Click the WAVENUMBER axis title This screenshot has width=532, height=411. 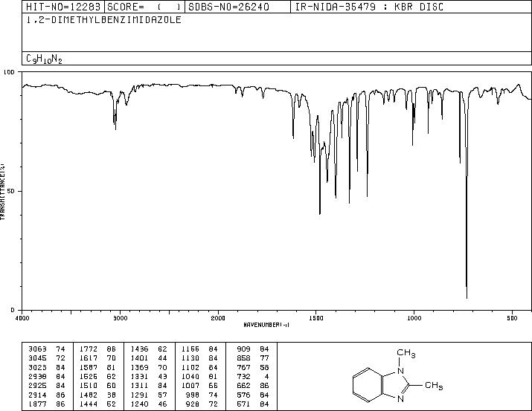click(x=266, y=325)
